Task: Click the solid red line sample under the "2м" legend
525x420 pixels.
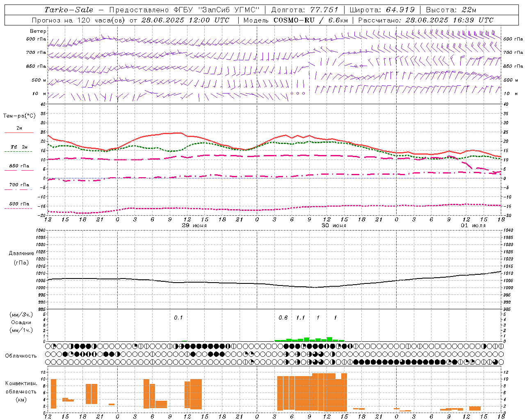Action: point(19,133)
